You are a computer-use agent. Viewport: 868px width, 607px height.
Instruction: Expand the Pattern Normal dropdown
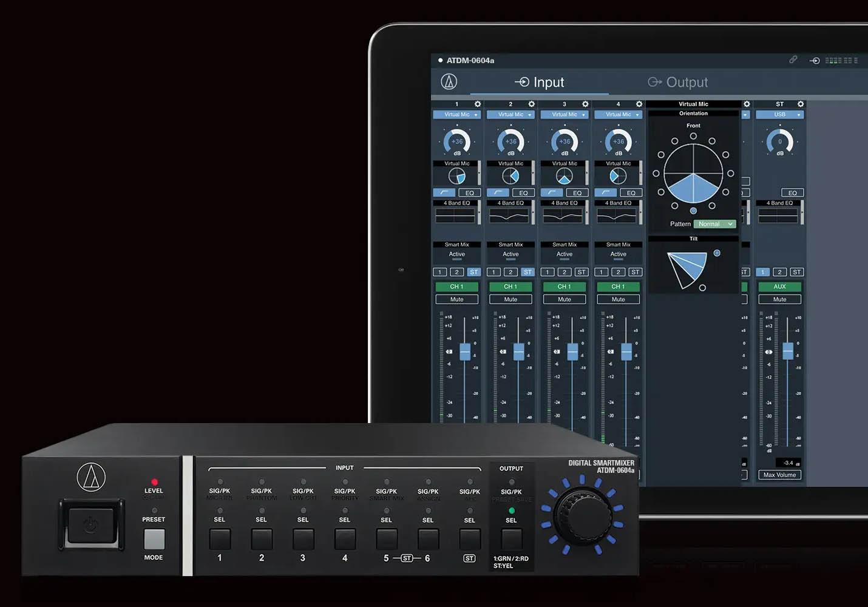point(714,224)
